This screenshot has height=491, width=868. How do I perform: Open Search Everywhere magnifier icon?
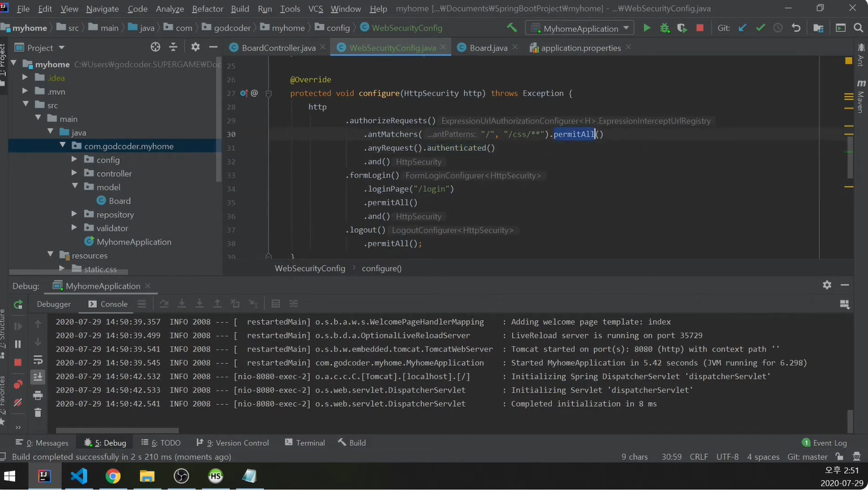click(x=859, y=28)
